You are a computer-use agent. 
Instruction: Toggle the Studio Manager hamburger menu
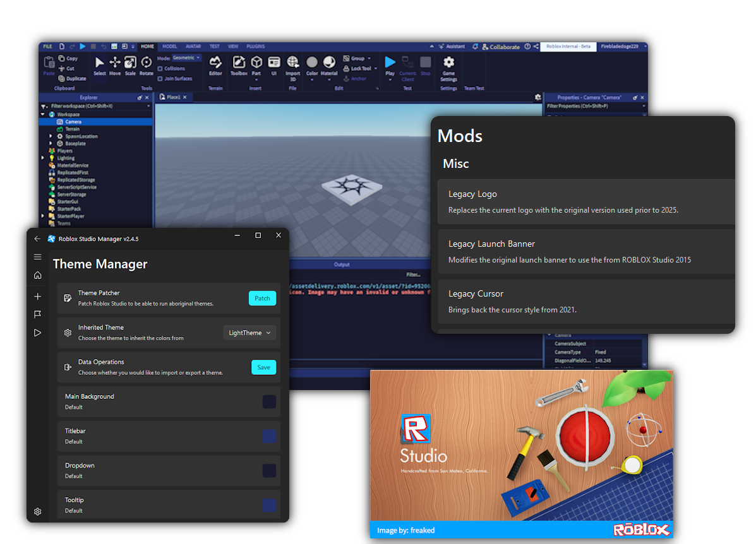pyautogui.click(x=38, y=257)
